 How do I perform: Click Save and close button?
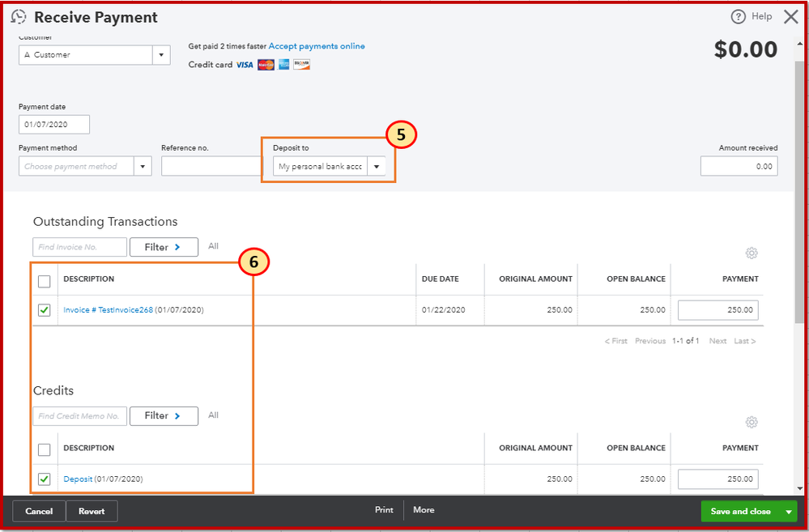point(741,512)
